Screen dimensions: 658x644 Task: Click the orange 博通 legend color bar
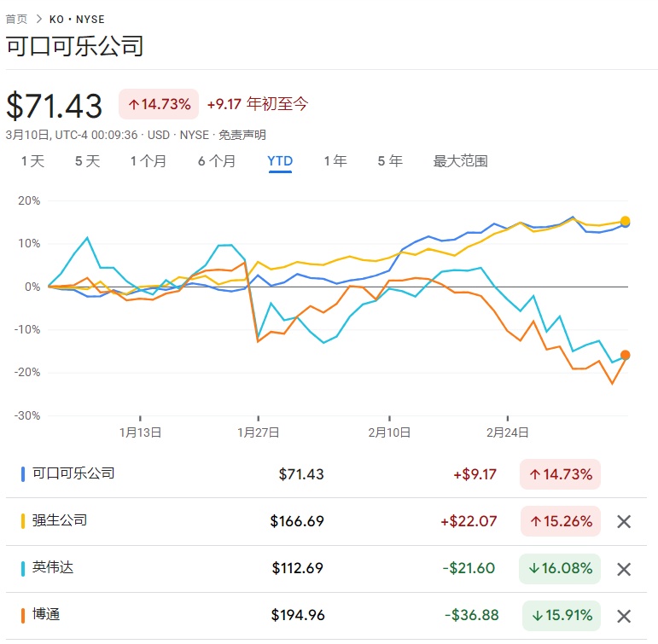click(23, 615)
